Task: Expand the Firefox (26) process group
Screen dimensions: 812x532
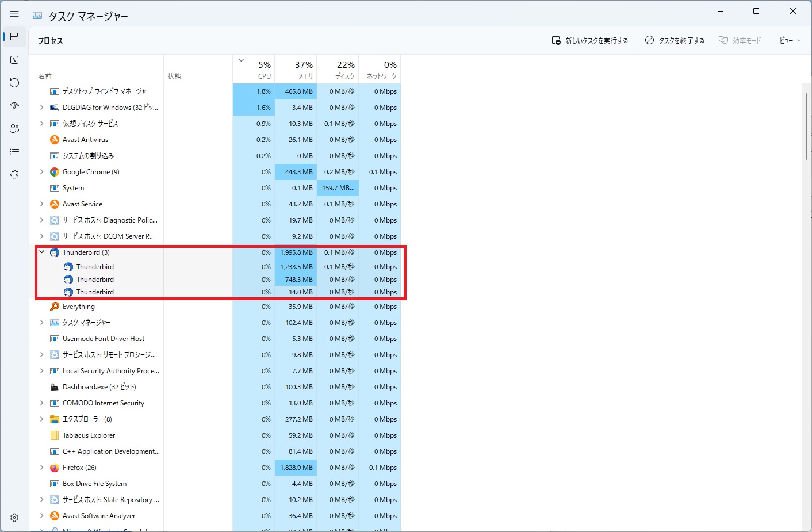Action: tap(41, 468)
